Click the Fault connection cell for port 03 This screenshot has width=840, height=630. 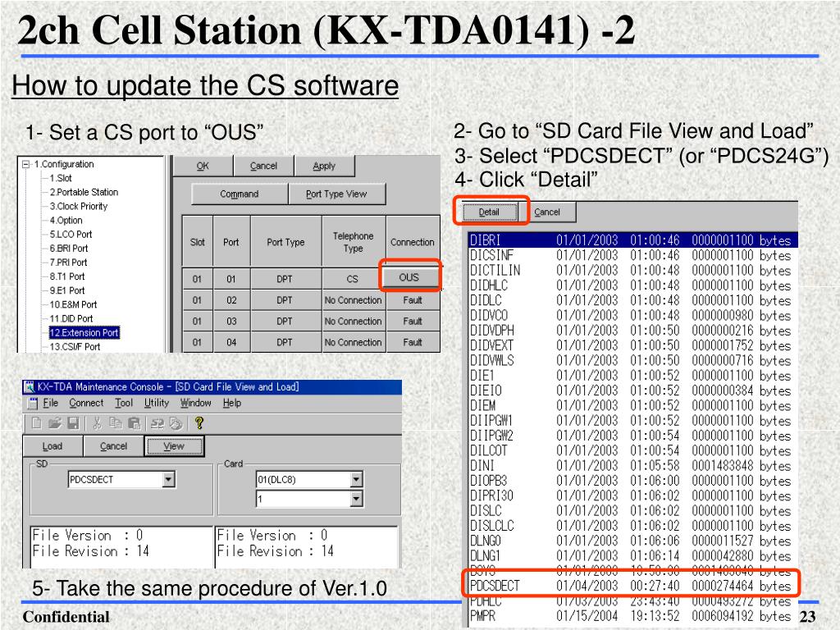[x=413, y=321]
